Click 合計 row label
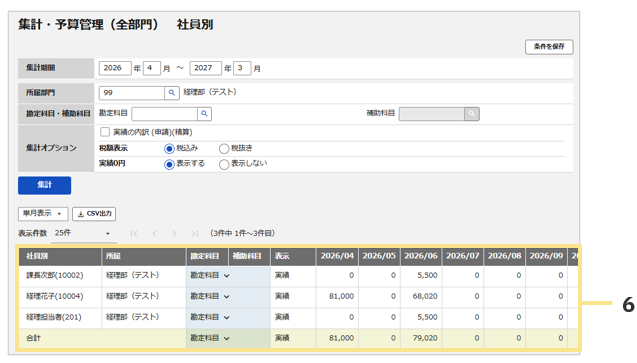Image resolution: width=637 pixels, height=363 pixels. pos(33,338)
